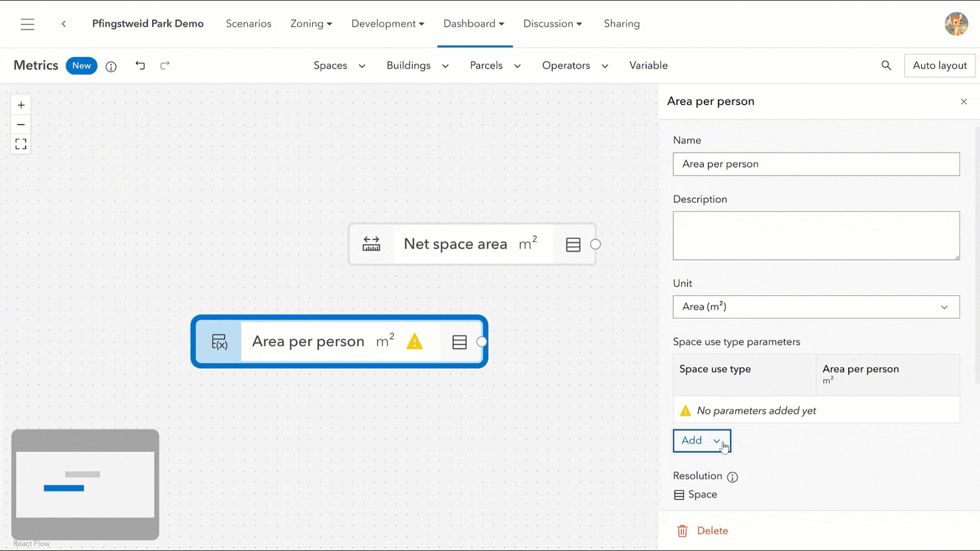Go back using the left chevron
Screen dimensions: 980x551
(64, 24)
